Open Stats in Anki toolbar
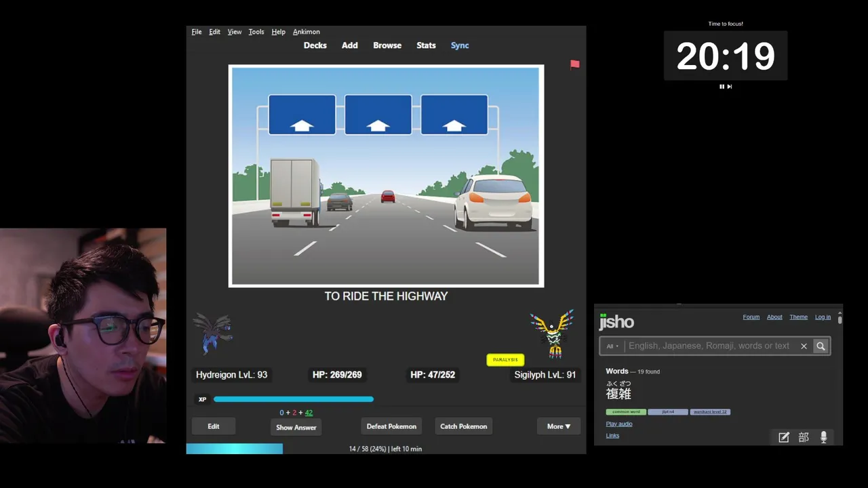The width and height of the screenshot is (868, 488). 426,45
